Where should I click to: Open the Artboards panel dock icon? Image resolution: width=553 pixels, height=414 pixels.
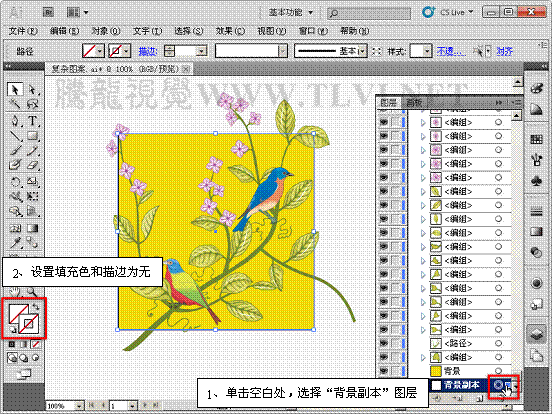[x=536, y=355]
